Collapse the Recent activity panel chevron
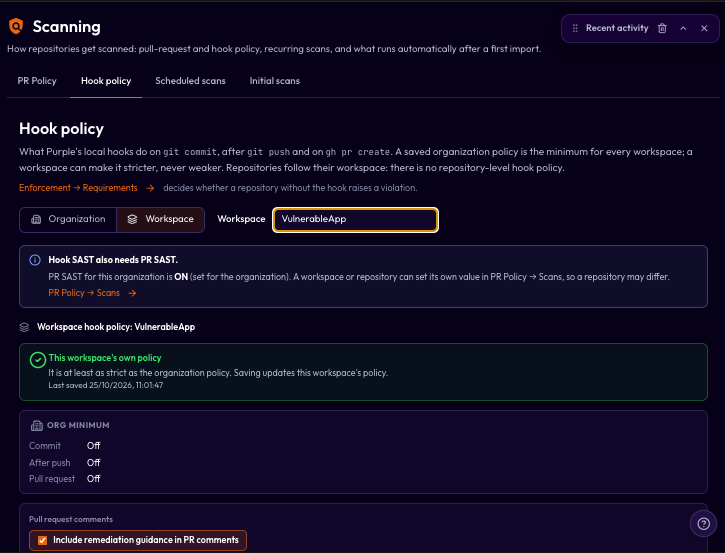Screen dimensions: 725x553 [x=683, y=28]
